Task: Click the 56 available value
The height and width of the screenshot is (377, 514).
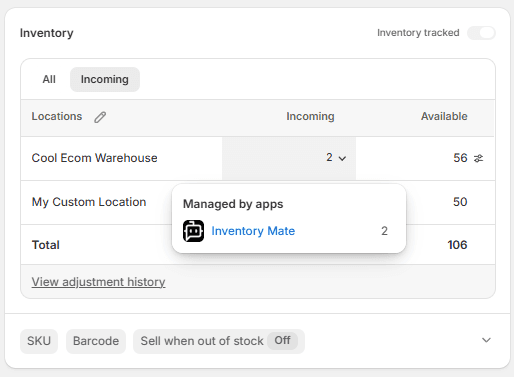Action: 460,158
